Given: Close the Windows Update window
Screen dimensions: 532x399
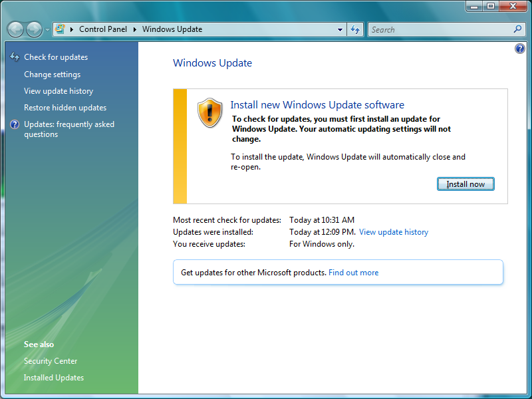Looking at the screenshot, I should [x=513, y=6].
